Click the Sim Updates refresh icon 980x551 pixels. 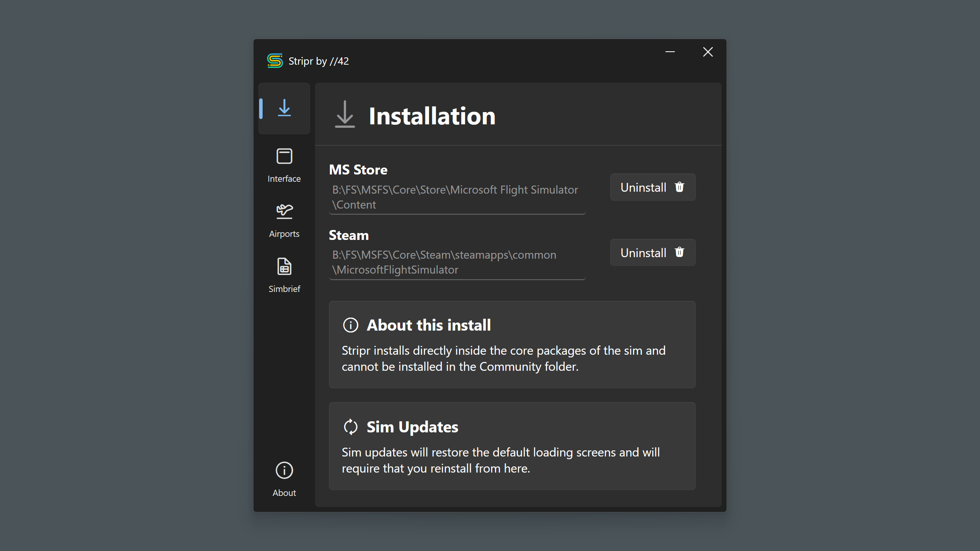(350, 427)
